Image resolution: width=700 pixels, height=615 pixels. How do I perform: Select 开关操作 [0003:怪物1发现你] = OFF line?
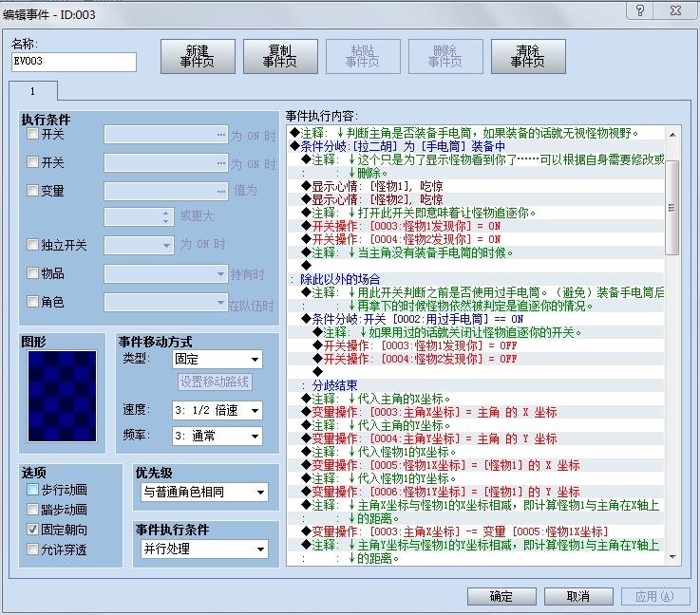[476, 345]
